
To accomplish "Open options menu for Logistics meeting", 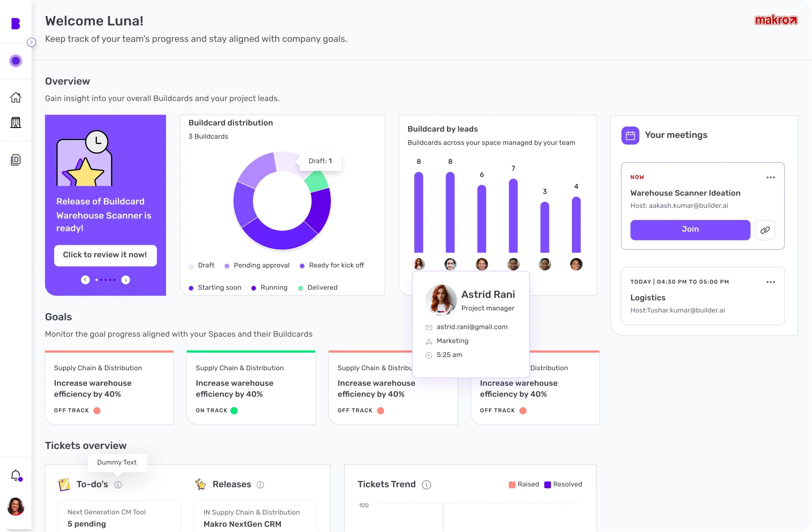I will coord(771,282).
